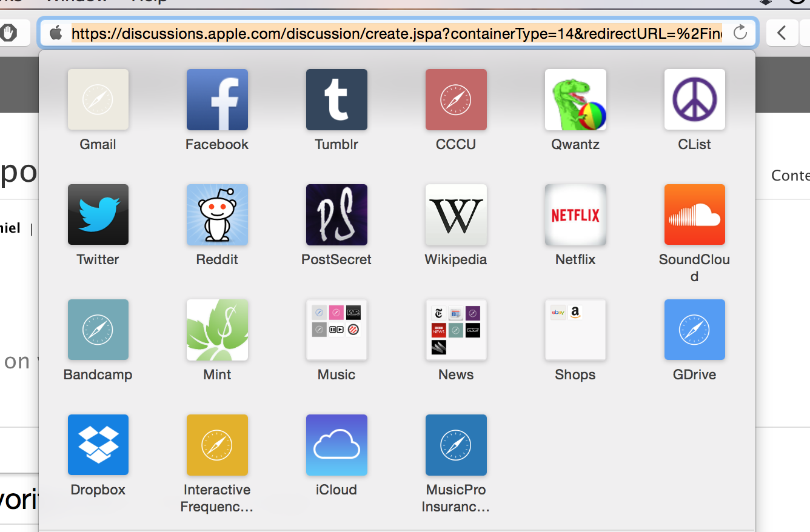Viewport: 810px width, 532px height.
Task: Reload the page from the address bar
Action: 740,32
